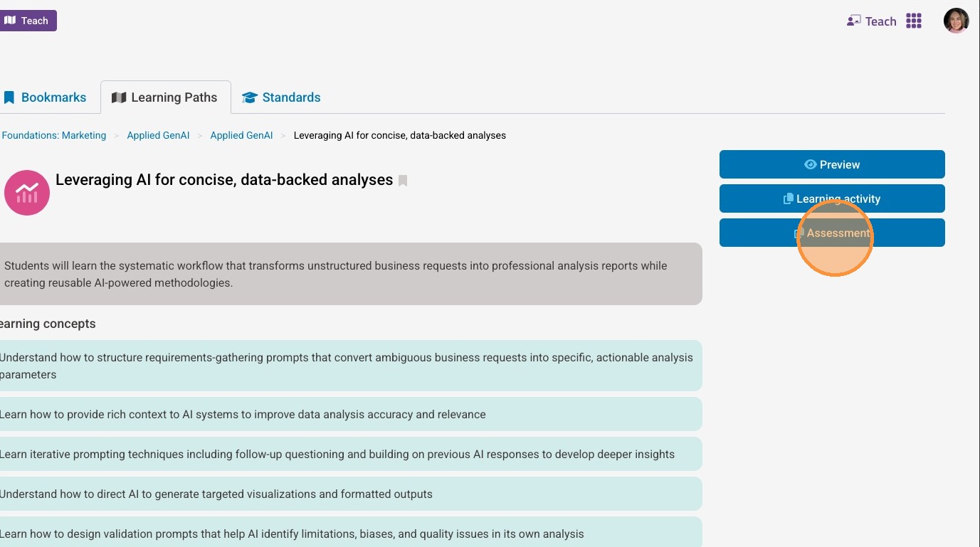Click the second Applied GenAI breadcrumb
The height and width of the screenshot is (547, 980).
coord(241,135)
